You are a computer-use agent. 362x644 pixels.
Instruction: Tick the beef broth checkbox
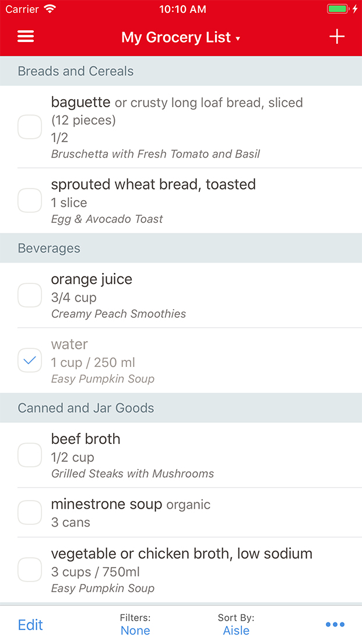pos(30,455)
